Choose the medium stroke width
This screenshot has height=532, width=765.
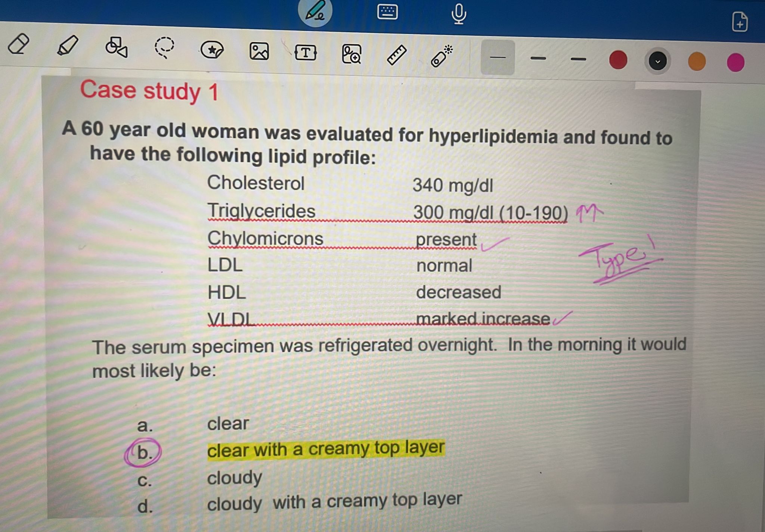[538, 58]
